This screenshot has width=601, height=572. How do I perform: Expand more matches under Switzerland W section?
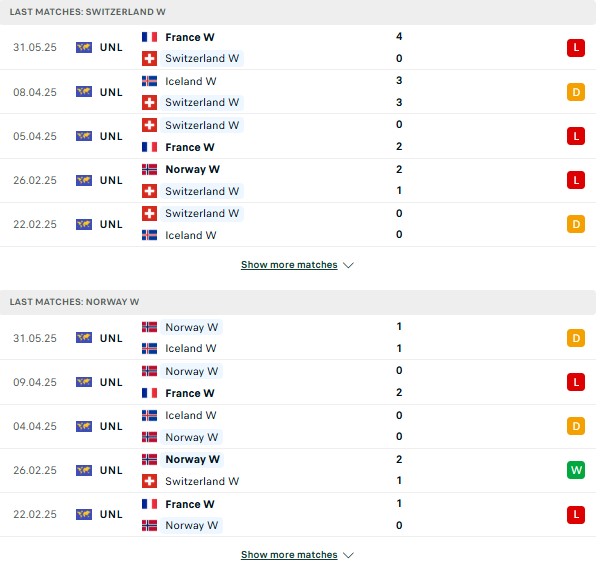[x=289, y=265]
